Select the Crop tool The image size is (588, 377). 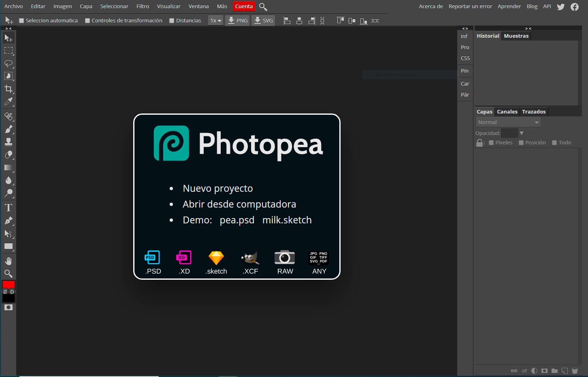click(9, 89)
